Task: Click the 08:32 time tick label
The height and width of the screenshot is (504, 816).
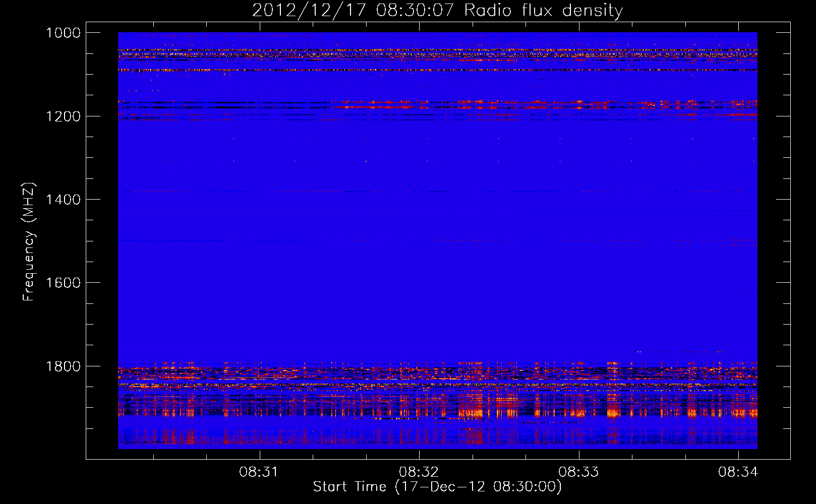Action: 419,472
